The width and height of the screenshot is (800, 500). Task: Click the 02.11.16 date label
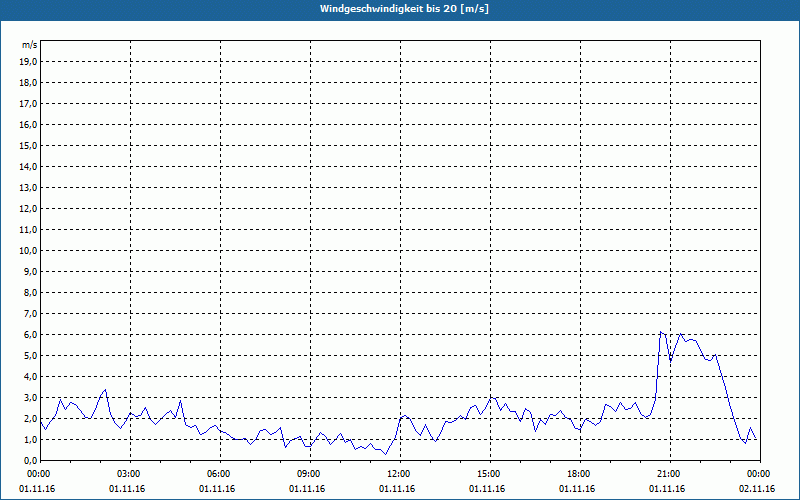point(757,489)
